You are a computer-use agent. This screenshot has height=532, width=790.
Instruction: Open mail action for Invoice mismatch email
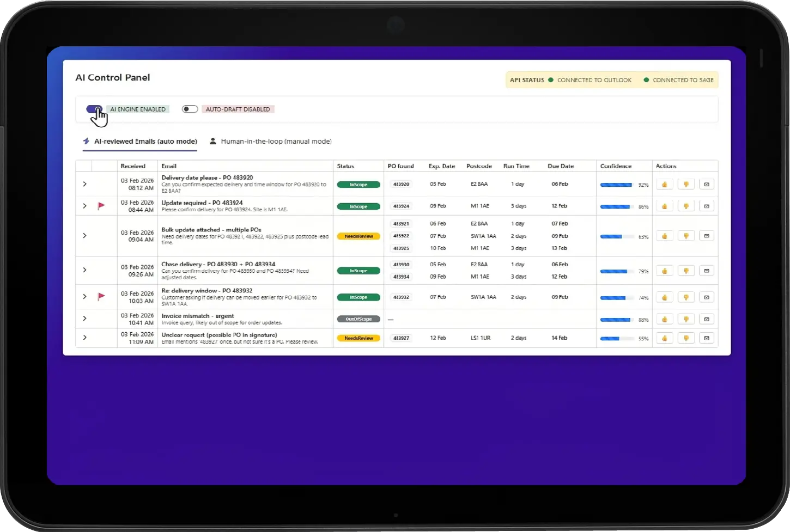pyautogui.click(x=707, y=319)
